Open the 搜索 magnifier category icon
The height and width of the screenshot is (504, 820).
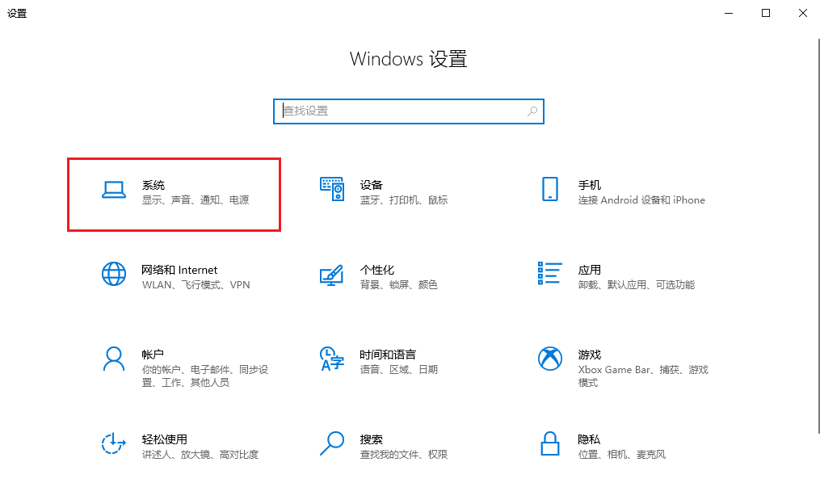pos(331,443)
